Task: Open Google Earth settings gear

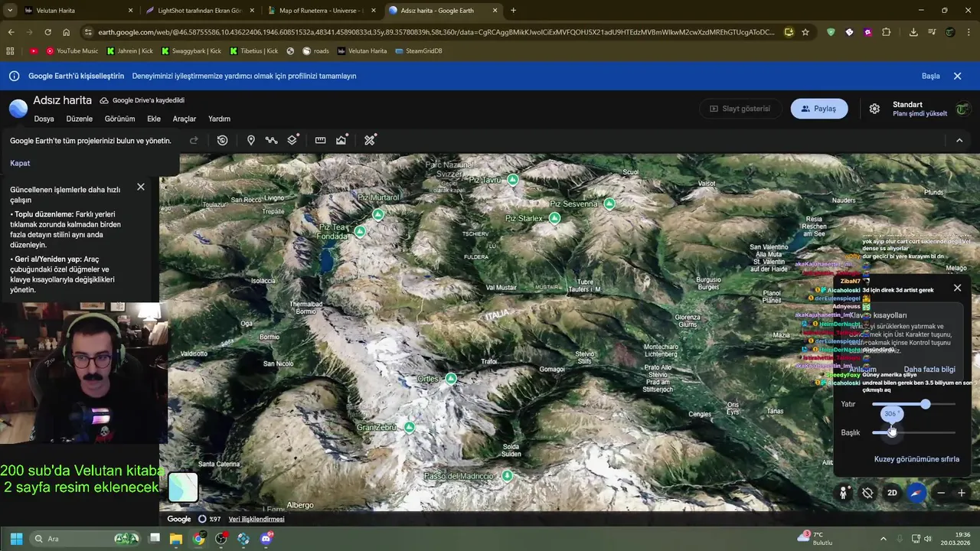Action: click(x=874, y=109)
